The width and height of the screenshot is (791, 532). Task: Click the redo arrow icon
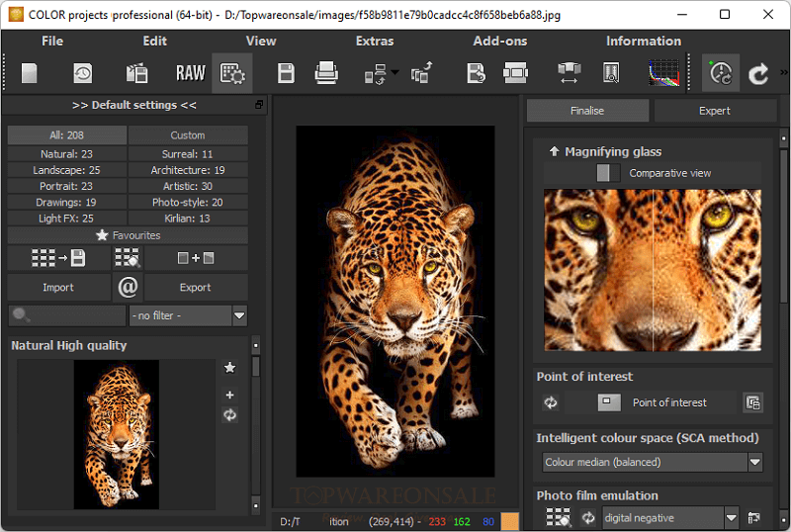point(757,74)
